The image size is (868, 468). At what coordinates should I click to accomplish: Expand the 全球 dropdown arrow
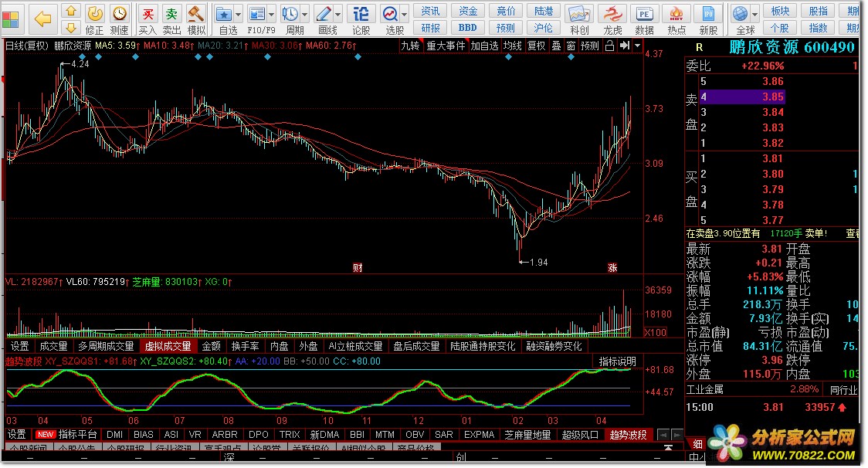click(754, 15)
